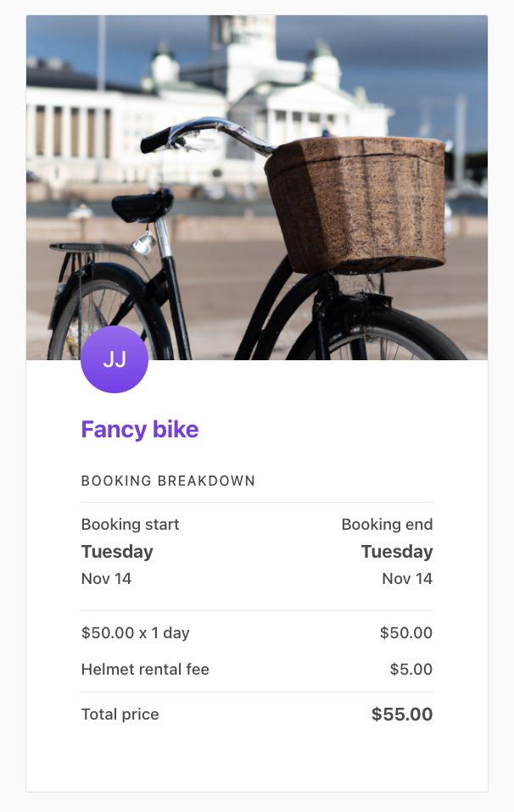This screenshot has width=514, height=812.
Task: Click the Booking end label
Action: [387, 525]
